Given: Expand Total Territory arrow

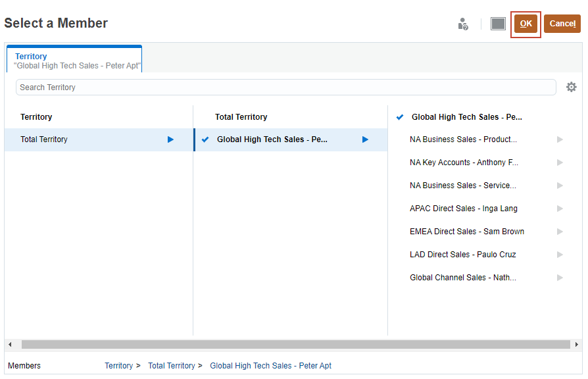Looking at the screenshot, I should (x=170, y=139).
